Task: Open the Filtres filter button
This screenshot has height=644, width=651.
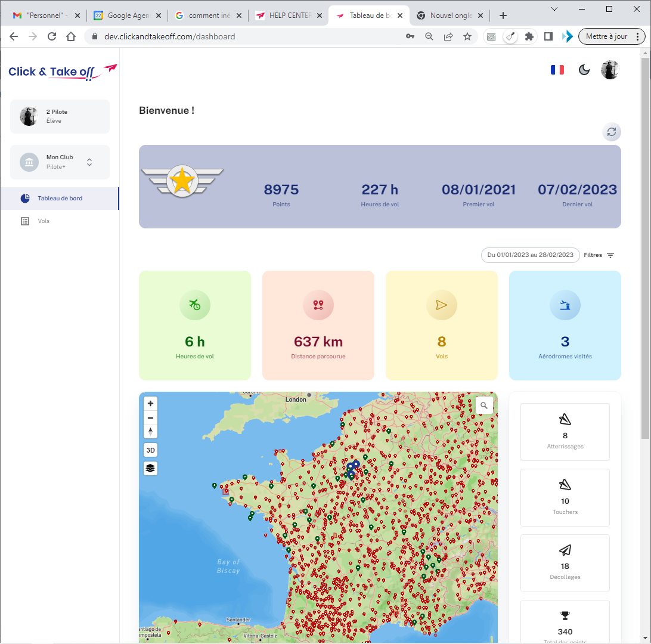Action: coord(599,255)
